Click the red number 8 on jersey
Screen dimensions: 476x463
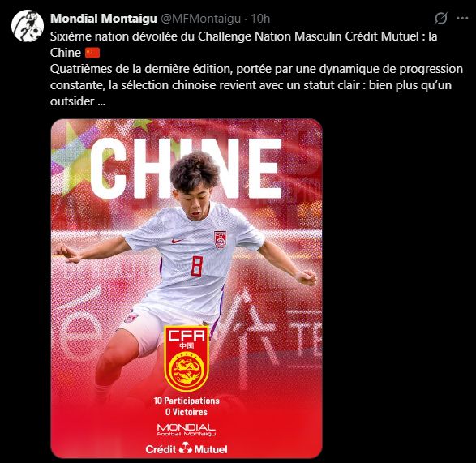(197, 266)
